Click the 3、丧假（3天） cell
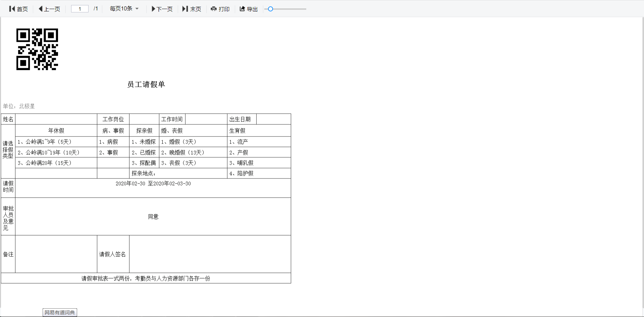The width and height of the screenshot is (644, 317). click(193, 163)
